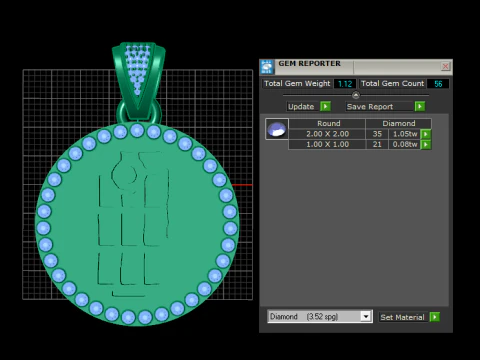Click the Set Material label

tap(402, 317)
